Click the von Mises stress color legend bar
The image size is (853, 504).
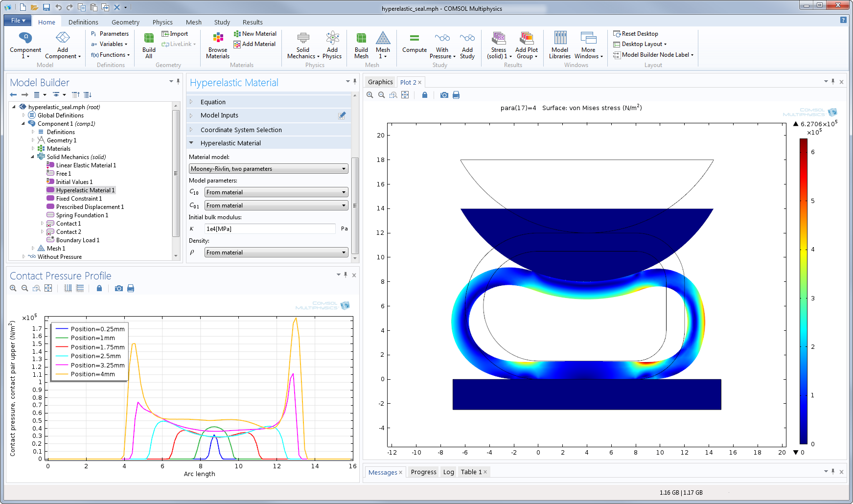(x=803, y=291)
